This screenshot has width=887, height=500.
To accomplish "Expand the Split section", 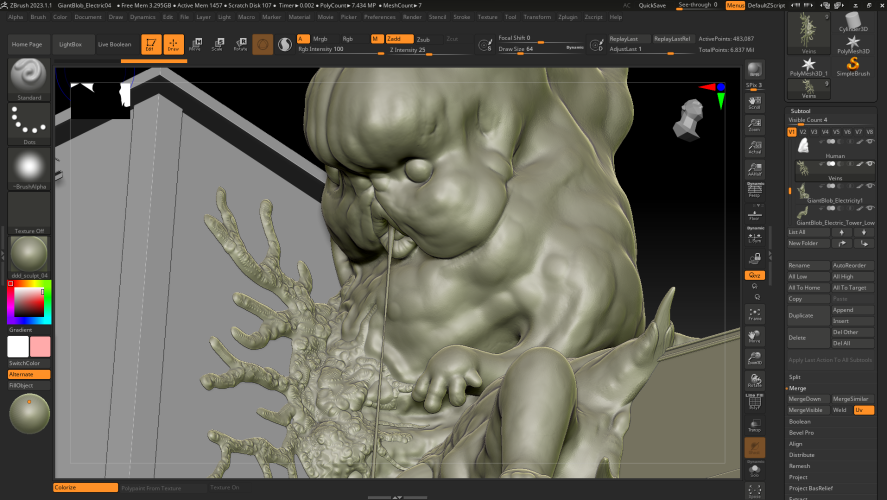I will (795, 377).
